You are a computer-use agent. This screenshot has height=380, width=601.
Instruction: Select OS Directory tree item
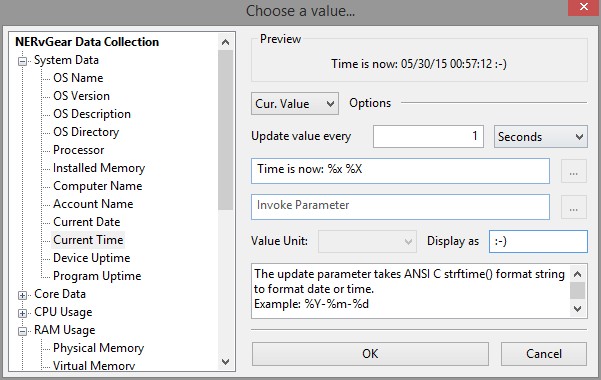pyautogui.click(x=86, y=132)
